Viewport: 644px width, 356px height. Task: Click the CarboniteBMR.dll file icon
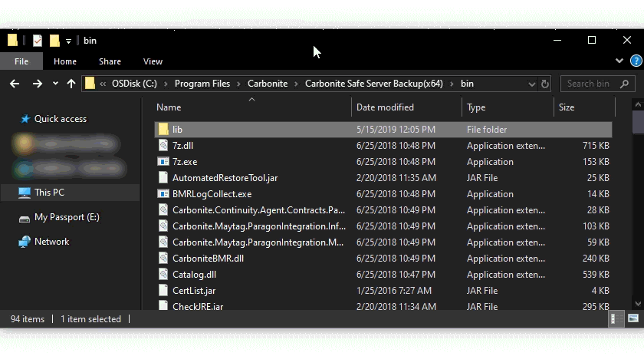pyautogui.click(x=163, y=258)
